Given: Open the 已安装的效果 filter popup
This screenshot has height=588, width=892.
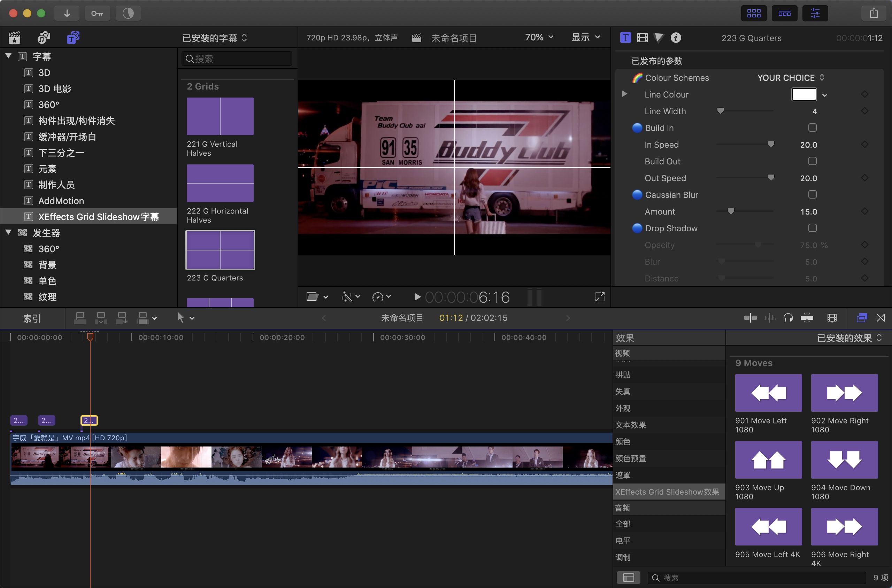Looking at the screenshot, I should click(x=849, y=338).
